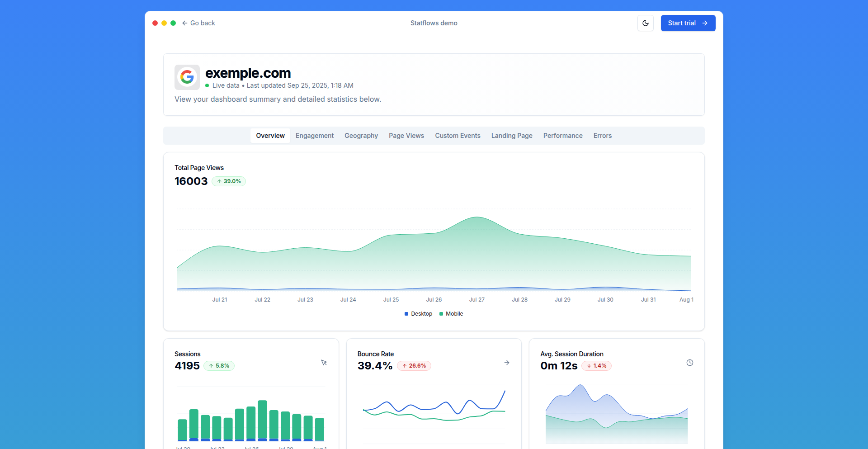Toggle dark mode with the moon icon
This screenshot has width=868, height=449.
(x=645, y=23)
